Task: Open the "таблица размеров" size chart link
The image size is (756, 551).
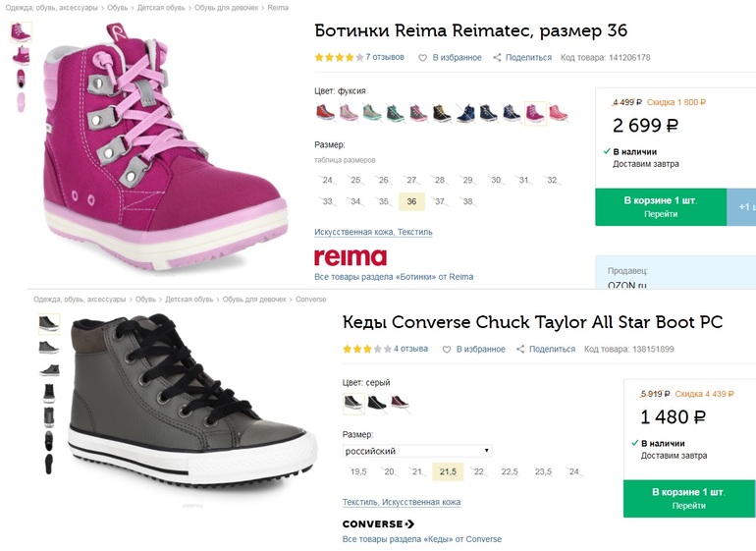Action: [345, 160]
